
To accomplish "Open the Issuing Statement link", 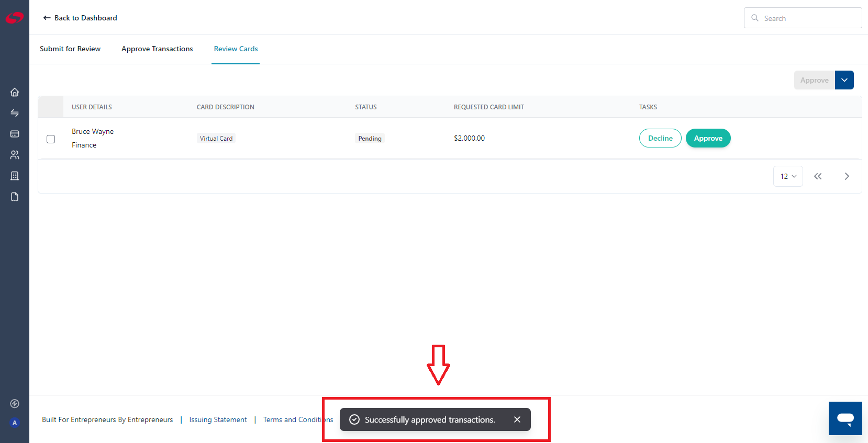I will point(218,419).
